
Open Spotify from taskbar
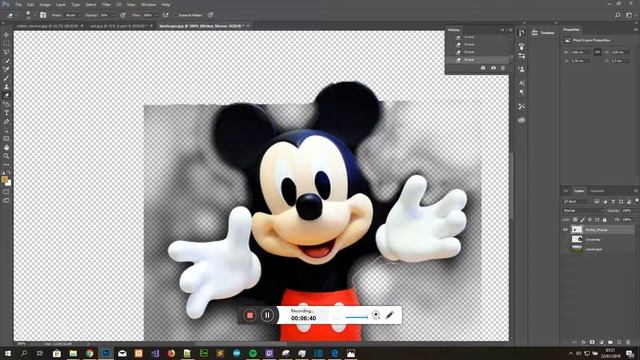253,353
